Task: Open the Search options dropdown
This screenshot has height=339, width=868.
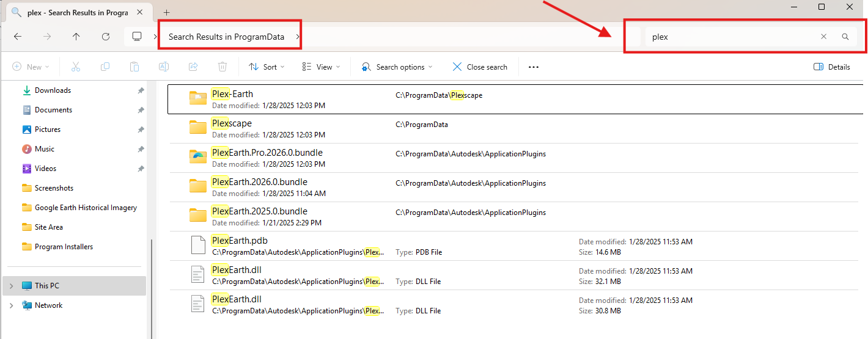Action: (397, 67)
